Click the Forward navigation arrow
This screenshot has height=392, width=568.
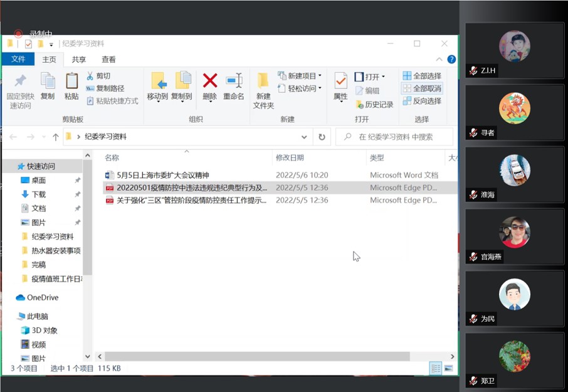point(31,137)
